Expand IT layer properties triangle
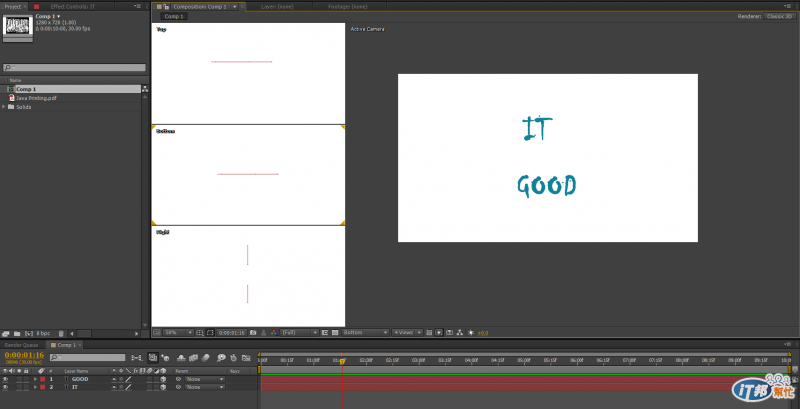The image size is (800, 409). [35, 387]
